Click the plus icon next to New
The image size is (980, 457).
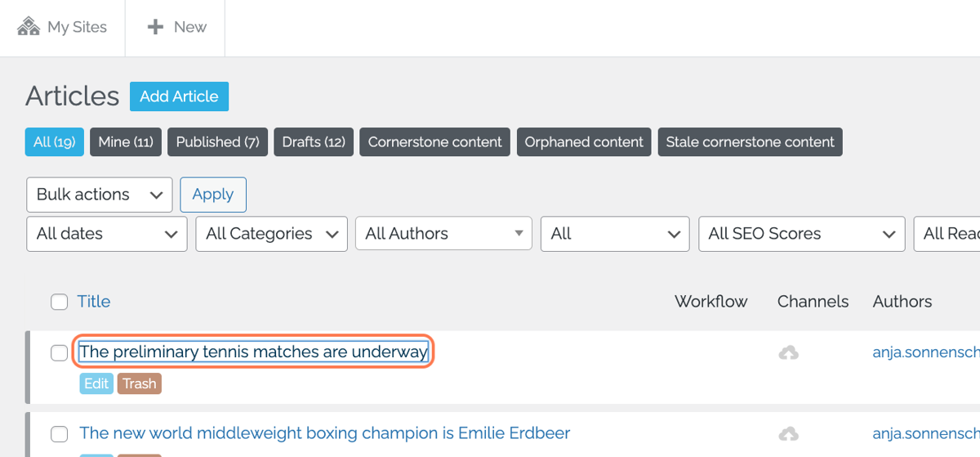[x=155, y=27]
